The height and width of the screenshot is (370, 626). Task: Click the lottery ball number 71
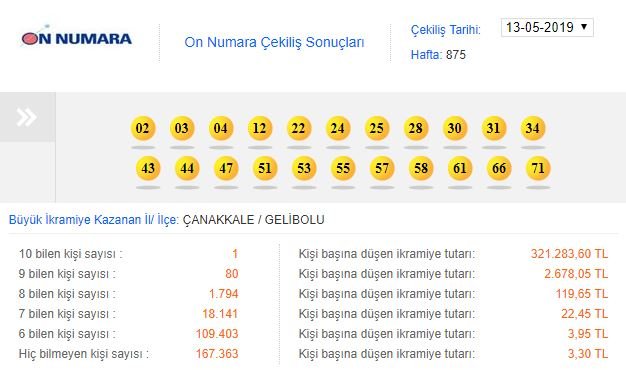(538, 168)
